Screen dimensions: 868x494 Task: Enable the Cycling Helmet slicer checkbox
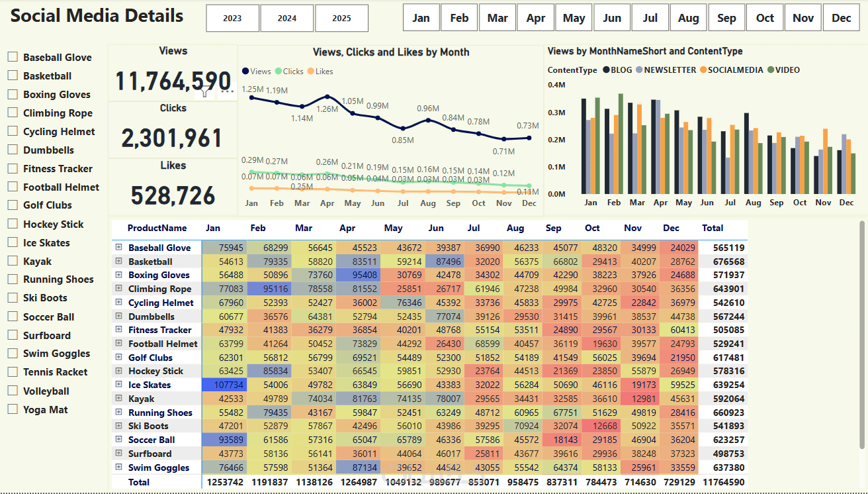[x=13, y=131]
